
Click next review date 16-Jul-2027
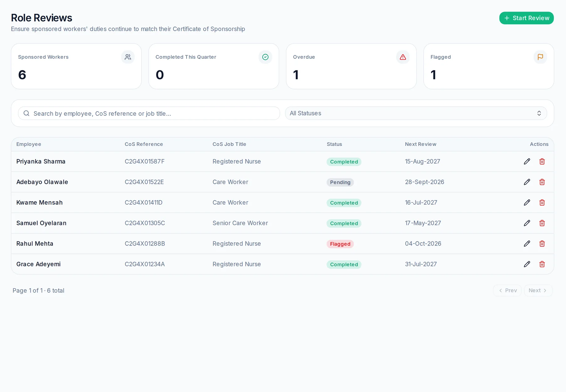(421, 202)
